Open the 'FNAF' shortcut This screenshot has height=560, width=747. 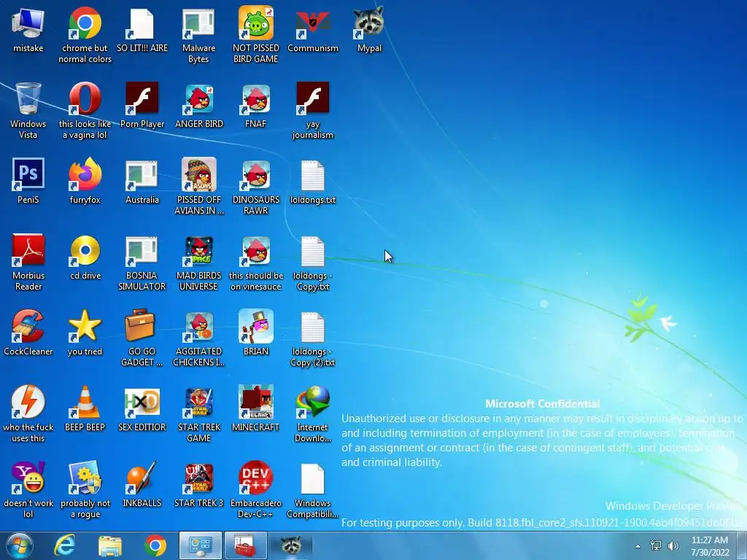coord(256,98)
